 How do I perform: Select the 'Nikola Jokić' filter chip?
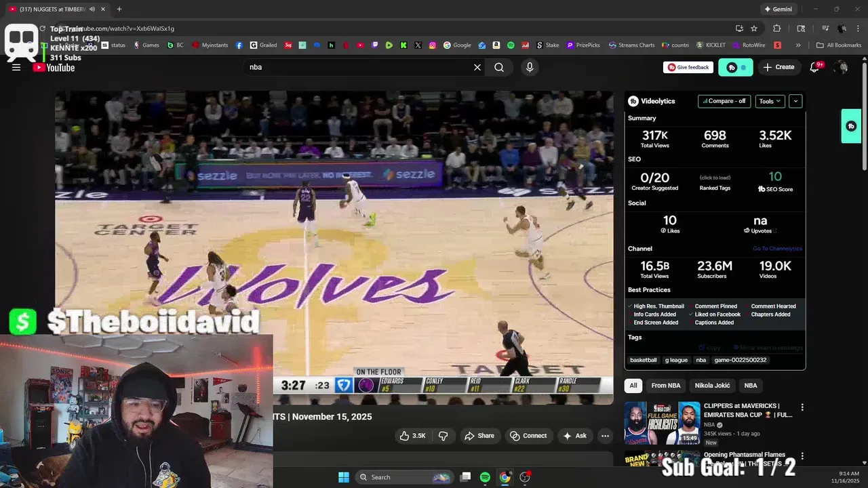tap(712, 386)
